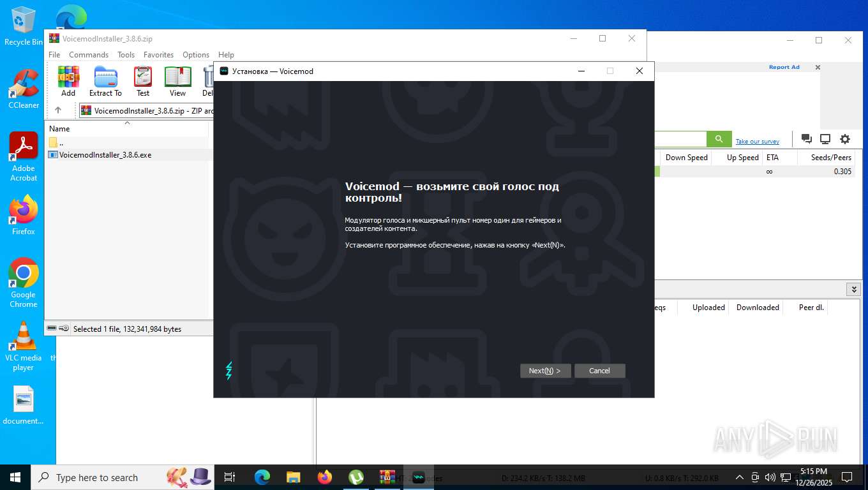Collapse the uTorrent detail pane with the chevron
The height and width of the screenshot is (490, 868).
click(854, 290)
